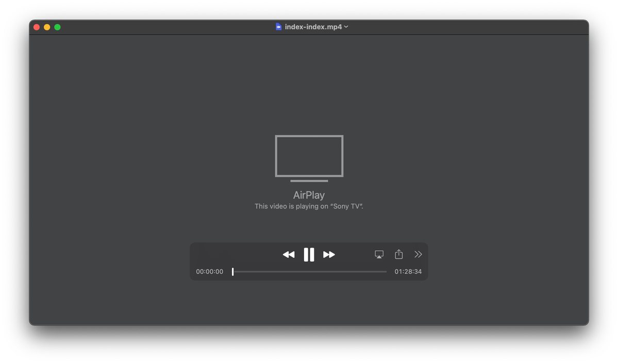Click the index-index.mp4 title text
The height and width of the screenshot is (364, 618).
312,26
